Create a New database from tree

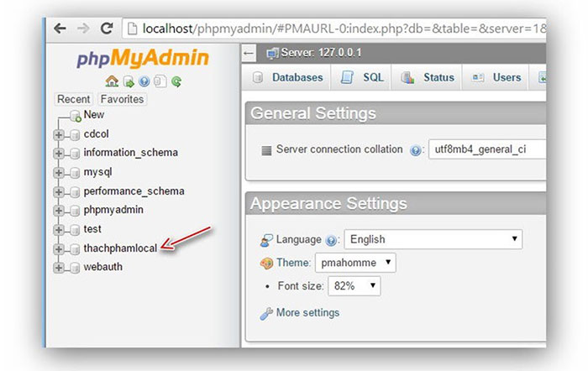94,115
